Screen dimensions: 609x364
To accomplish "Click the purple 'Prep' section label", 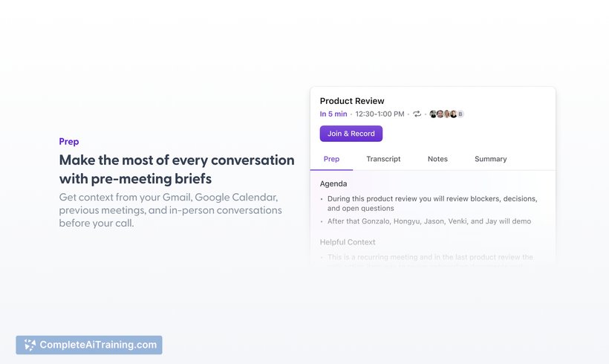I will (x=69, y=141).
